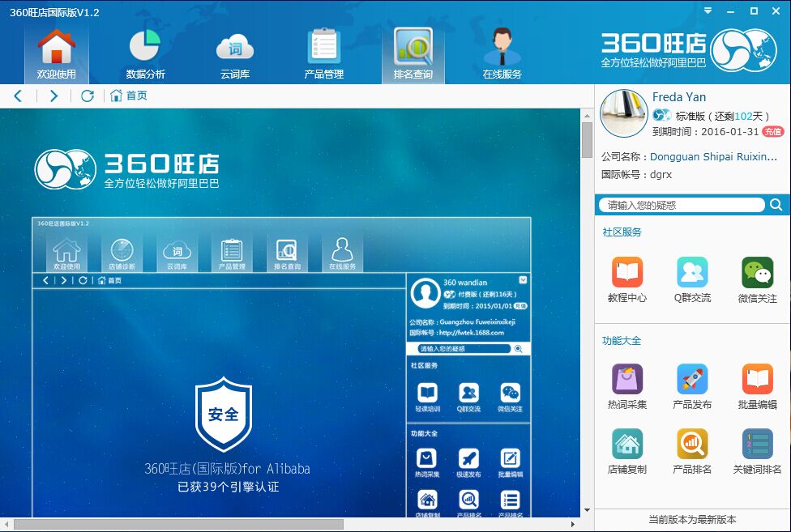Open 店铺复制 shop copy tool
Viewport: 791px width, 532px height.
coord(627,451)
